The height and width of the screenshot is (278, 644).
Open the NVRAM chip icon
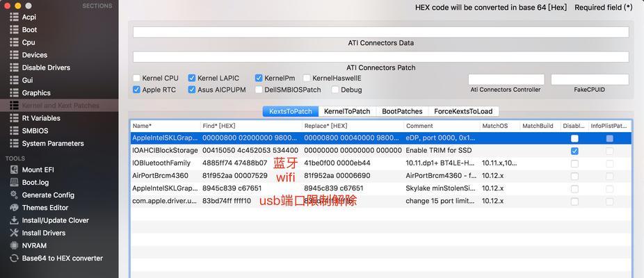(x=15, y=245)
